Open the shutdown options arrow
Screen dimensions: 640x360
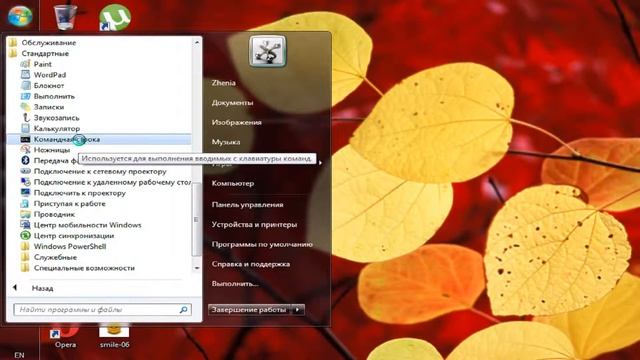(298, 310)
